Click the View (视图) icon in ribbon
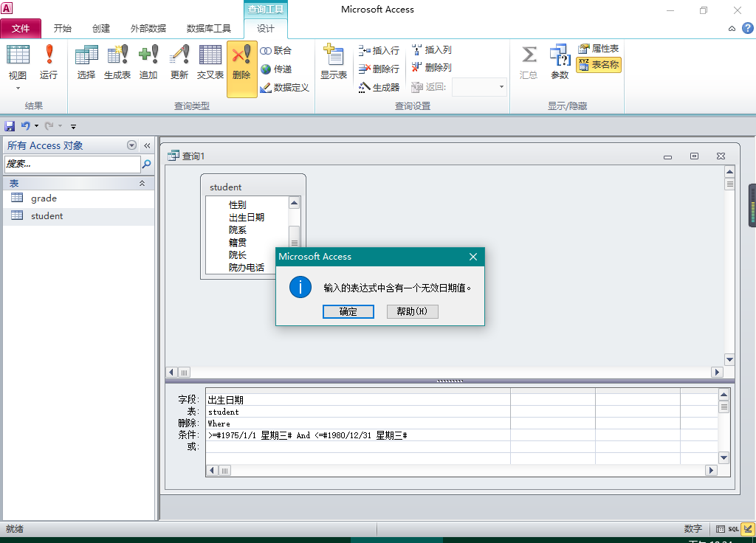 click(x=18, y=55)
